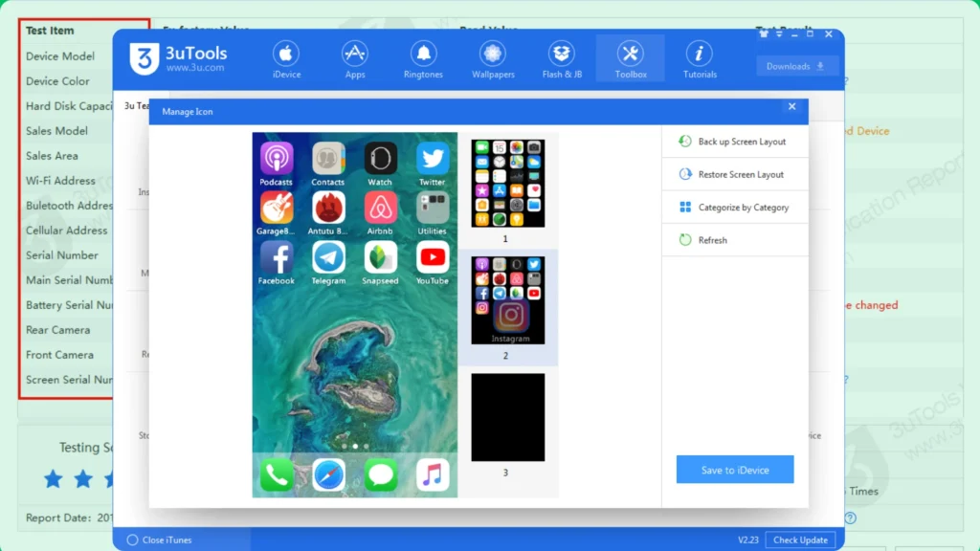Click Device Model in the report window
The height and width of the screenshot is (551, 980).
(x=60, y=56)
